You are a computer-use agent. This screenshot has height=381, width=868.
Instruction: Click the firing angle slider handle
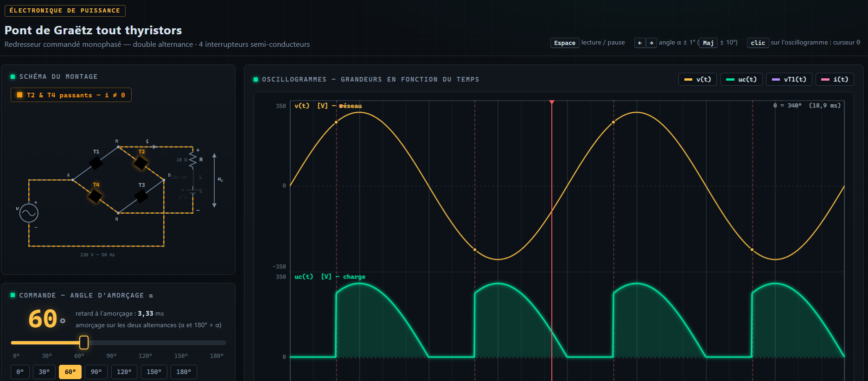click(84, 343)
